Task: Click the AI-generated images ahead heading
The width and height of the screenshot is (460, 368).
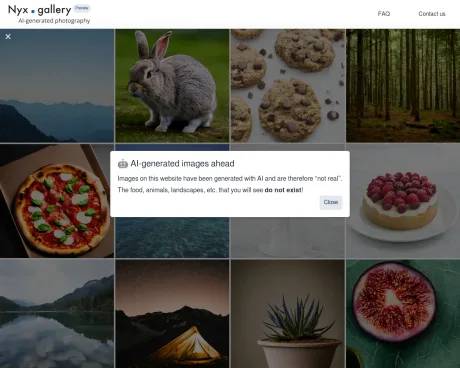Action: [182, 164]
